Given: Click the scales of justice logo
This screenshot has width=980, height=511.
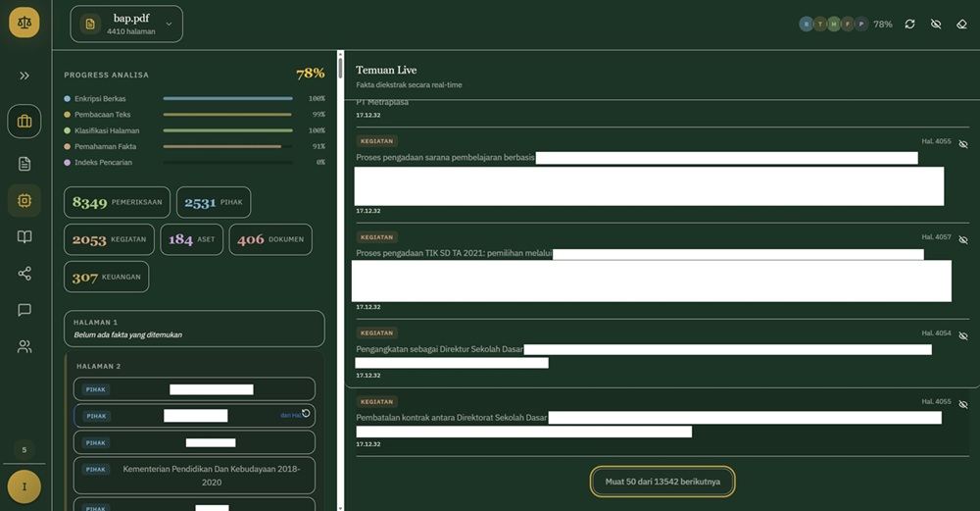Looking at the screenshot, I should click(24, 22).
